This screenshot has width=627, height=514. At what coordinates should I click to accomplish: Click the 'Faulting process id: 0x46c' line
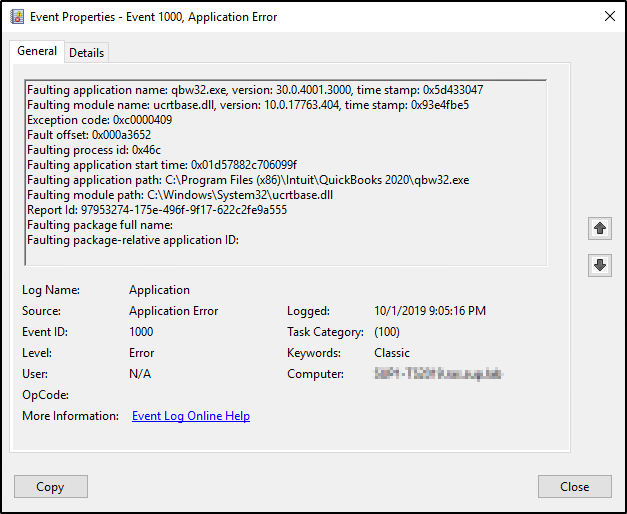pos(94,150)
